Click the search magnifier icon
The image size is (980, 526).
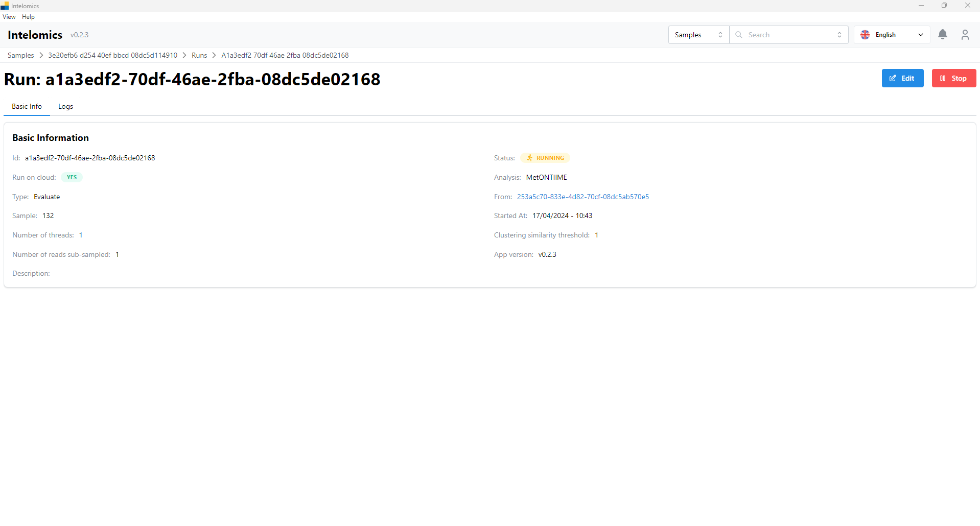738,35
